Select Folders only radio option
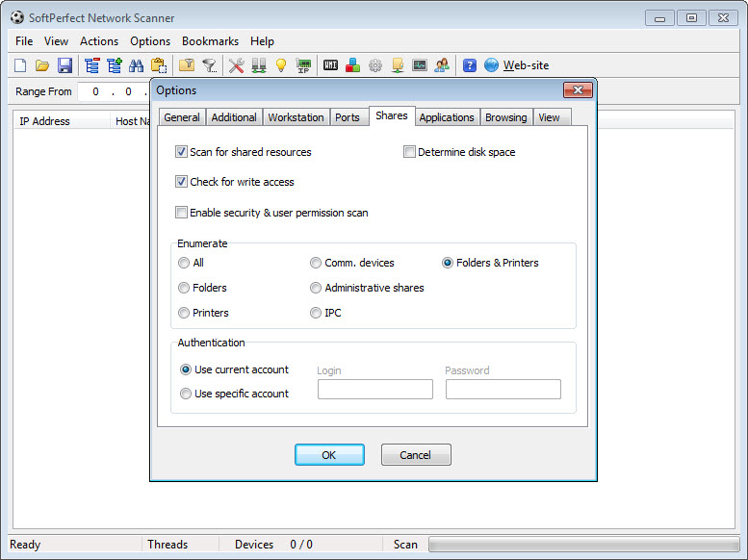The width and height of the screenshot is (748, 560). [x=184, y=288]
